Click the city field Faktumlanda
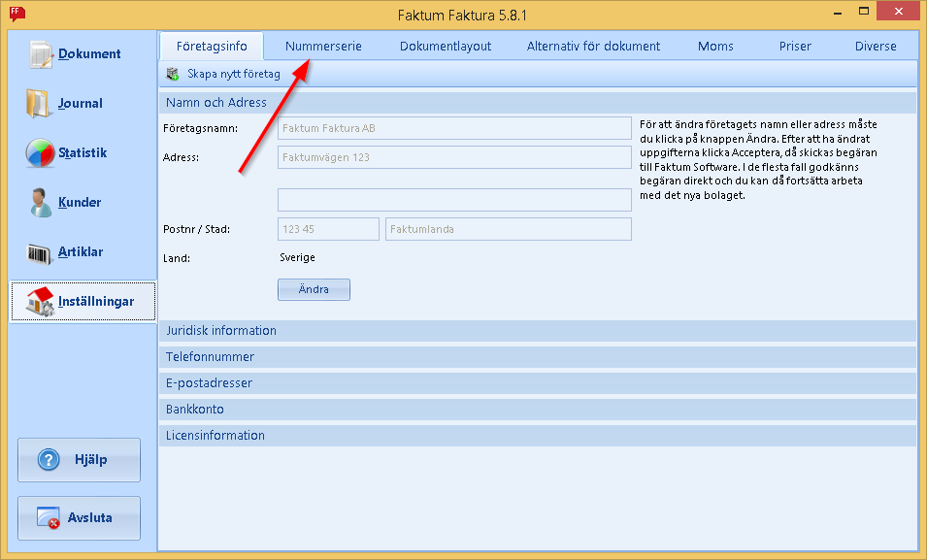 509,229
